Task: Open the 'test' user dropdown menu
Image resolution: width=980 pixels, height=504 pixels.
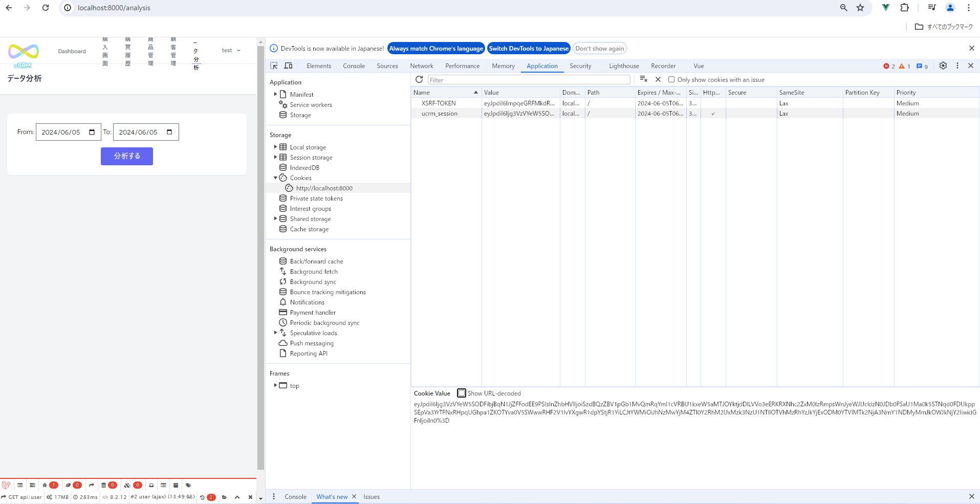Action: coord(231,50)
